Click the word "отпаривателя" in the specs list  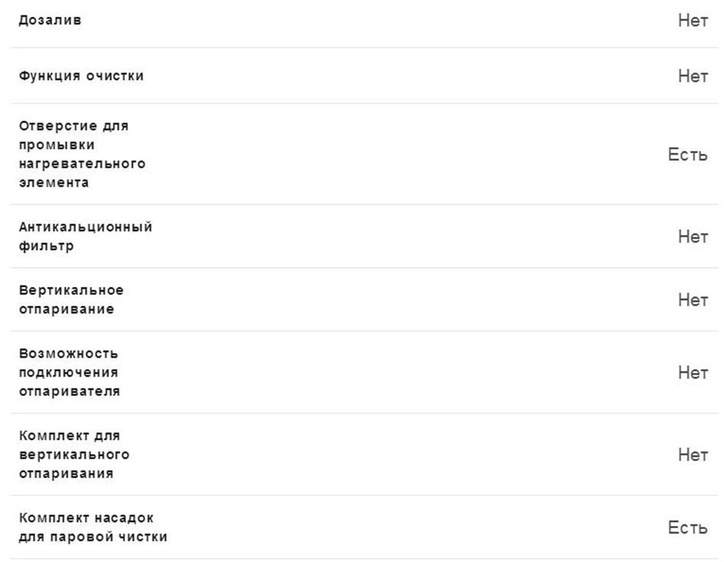point(69,392)
